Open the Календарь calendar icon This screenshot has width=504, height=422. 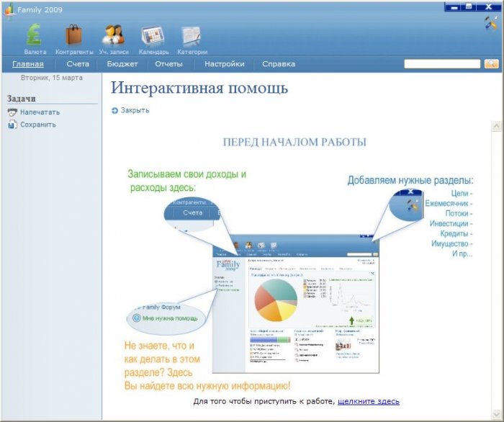[153, 35]
